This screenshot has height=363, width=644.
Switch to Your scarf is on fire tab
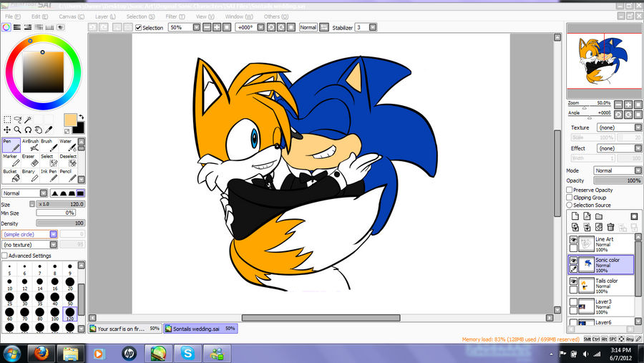(125, 329)
